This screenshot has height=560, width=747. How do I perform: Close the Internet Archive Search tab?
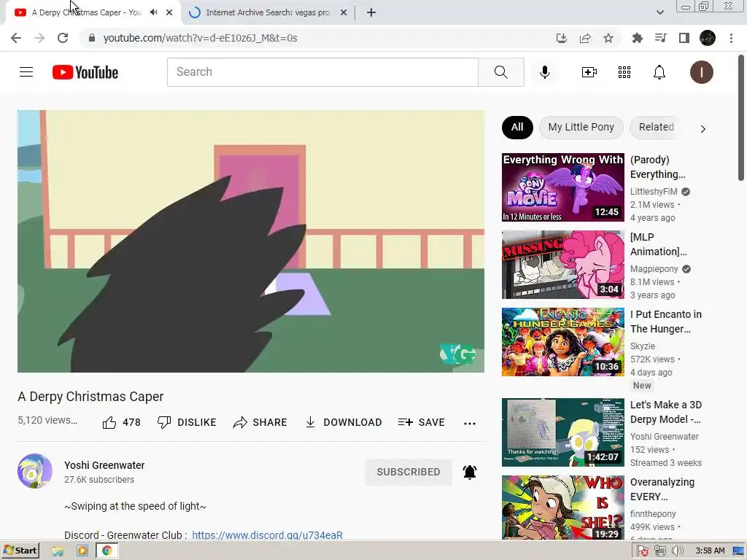coord(344,12)
